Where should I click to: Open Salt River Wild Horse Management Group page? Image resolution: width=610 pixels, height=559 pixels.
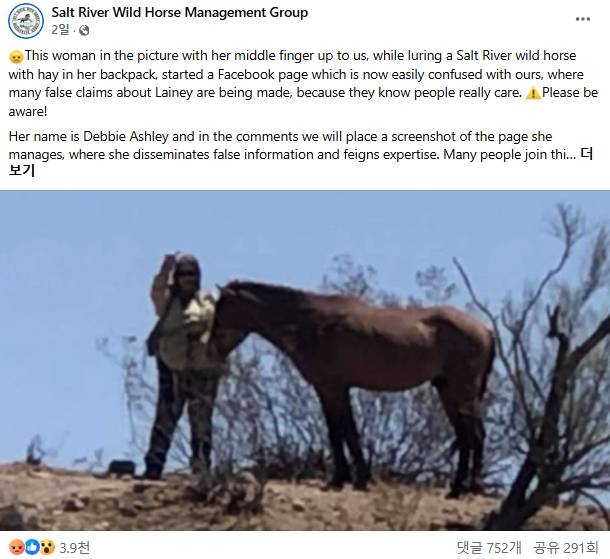pos(180,12)
